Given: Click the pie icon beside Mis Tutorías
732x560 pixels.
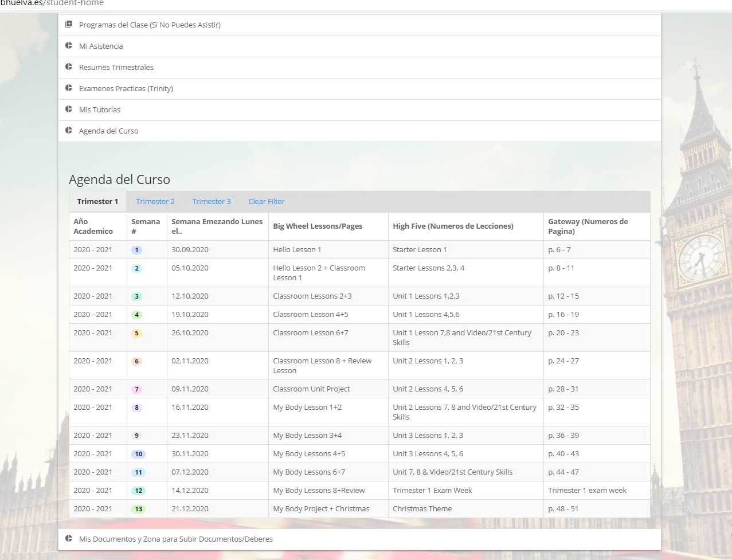Looking at the screenshot, I should click(x=69, y=109).
